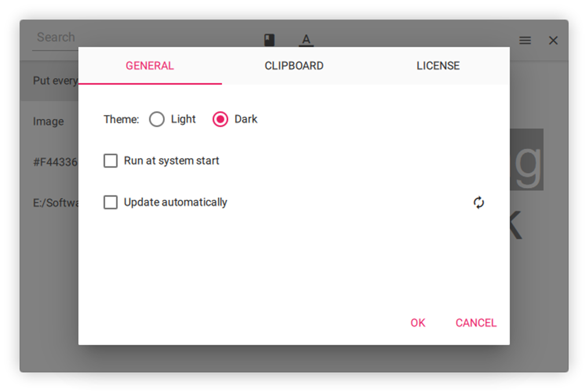Enable Run at system start checkbox
The image size is (588, 392).
(x=111, y=161)
